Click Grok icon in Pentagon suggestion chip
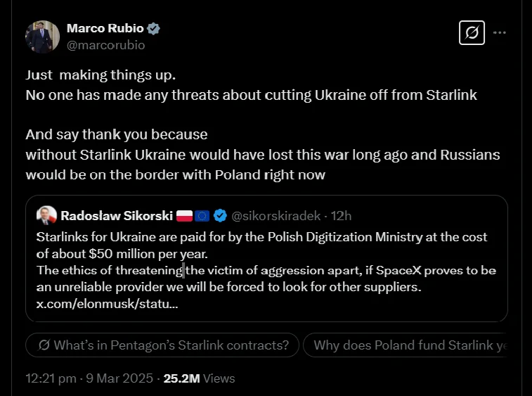 point(44,345)
